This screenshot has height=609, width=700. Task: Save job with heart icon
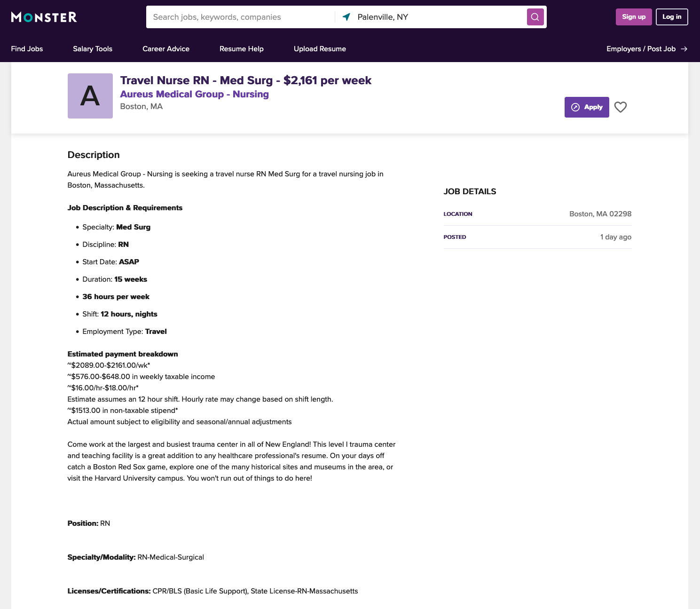(621, 107)
